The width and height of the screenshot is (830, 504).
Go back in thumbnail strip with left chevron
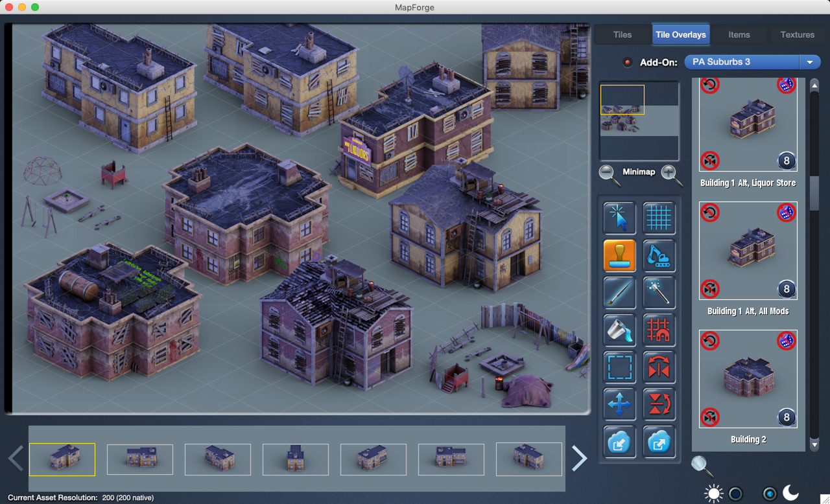(x=16, y=459)
